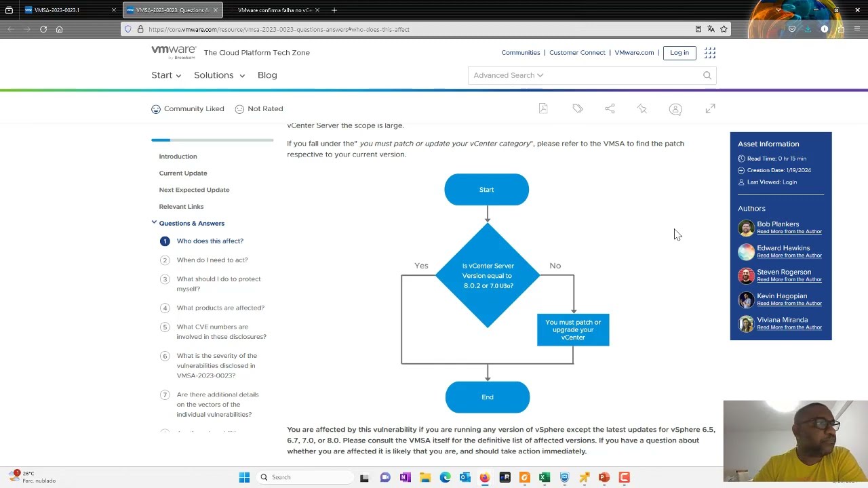The width and height of the screenshot is (868, 488).
Task: Open the Advanced Search dropdown
Action: 509,75
